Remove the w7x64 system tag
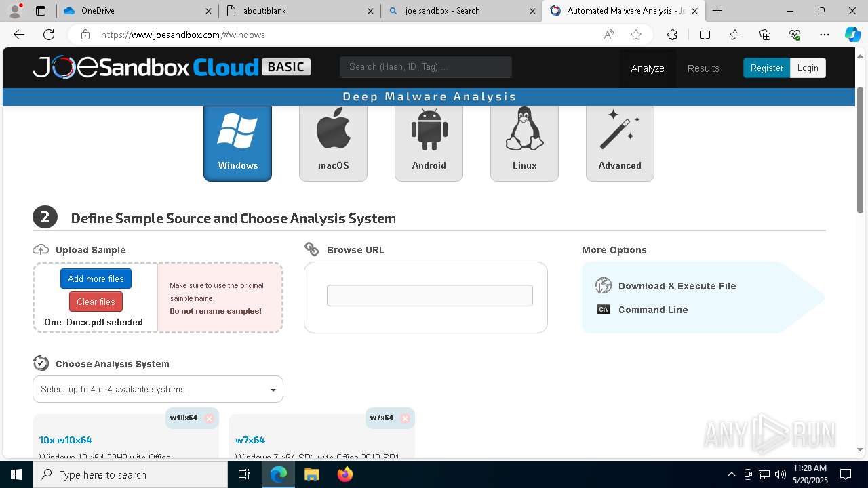 [x=405, y=418]
